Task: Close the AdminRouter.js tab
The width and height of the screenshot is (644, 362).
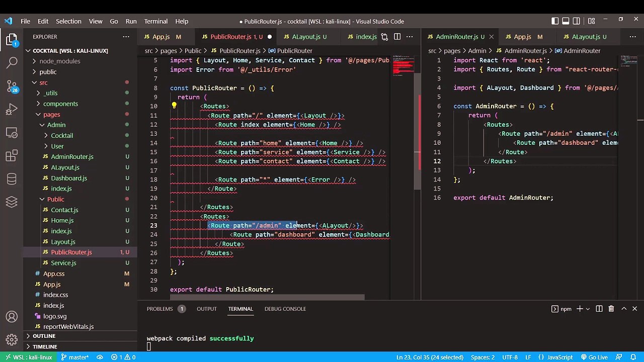Action: pos(491,37)
